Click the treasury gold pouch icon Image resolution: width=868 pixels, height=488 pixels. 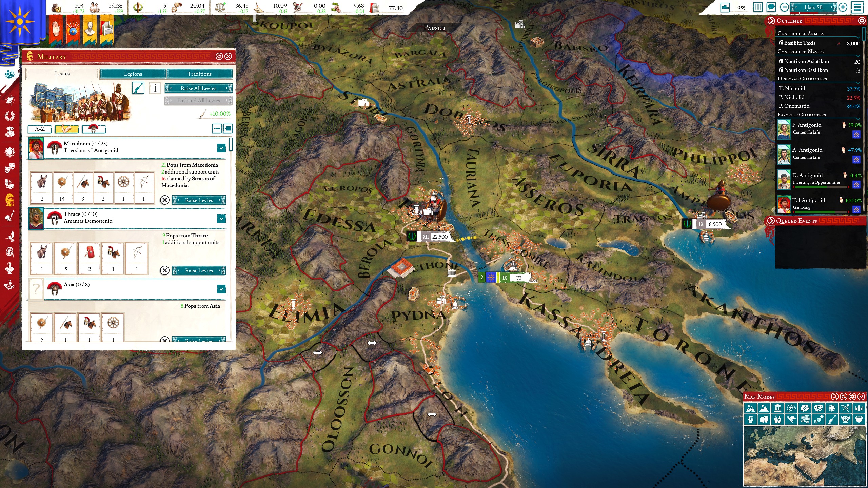point(56,7)
